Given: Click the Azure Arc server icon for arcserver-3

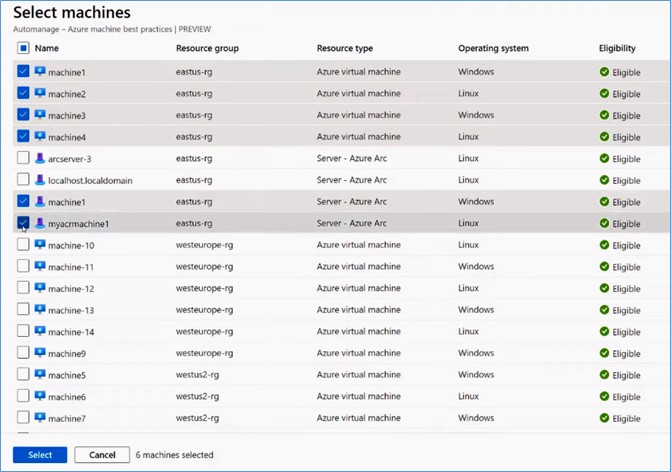Looking at the screenshot, I should pos(40,158).
